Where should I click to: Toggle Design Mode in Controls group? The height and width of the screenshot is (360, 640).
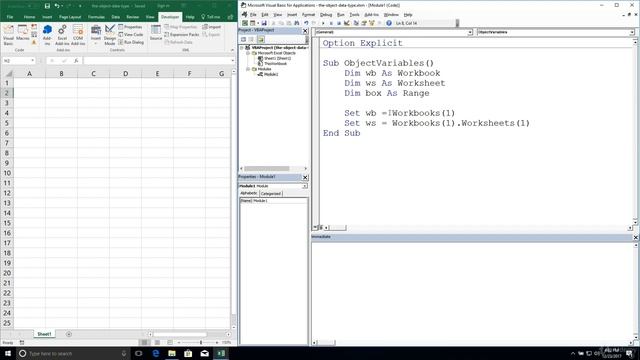110,35
